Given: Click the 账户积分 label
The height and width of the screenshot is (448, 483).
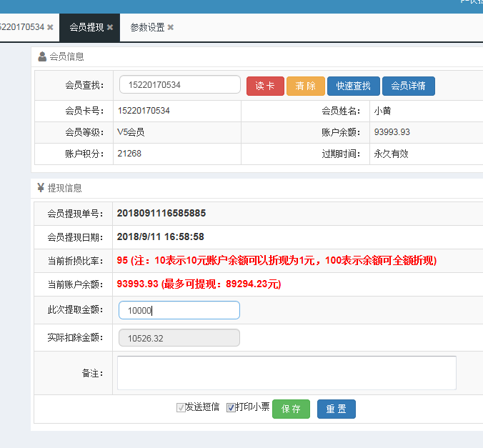Looking at the screenshot, I should pyautogui.click(x=84, y=154).
